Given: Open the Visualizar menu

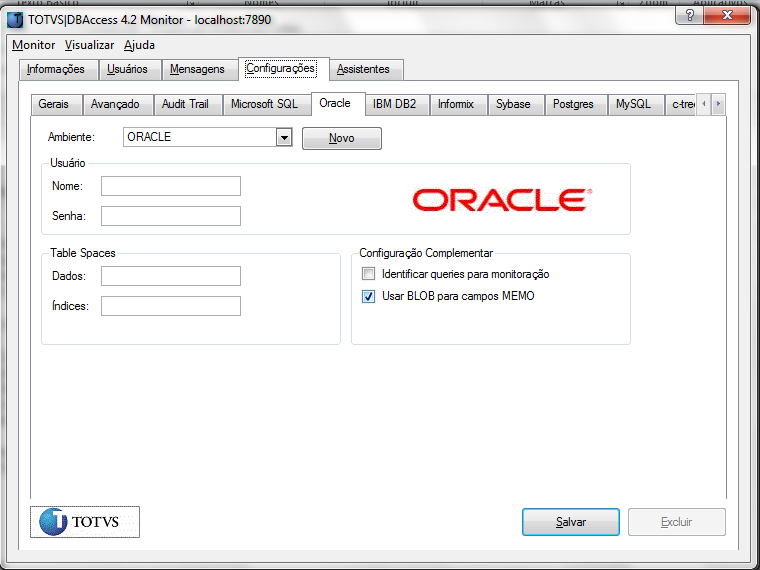Looking at the screenshot, I should (x=90, y=45).
